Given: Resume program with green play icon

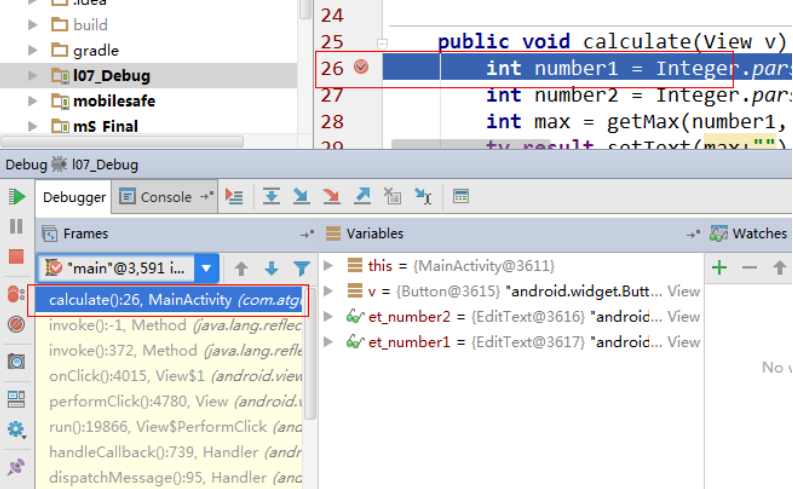Looking at the screenshot, I should click(17, 197).
